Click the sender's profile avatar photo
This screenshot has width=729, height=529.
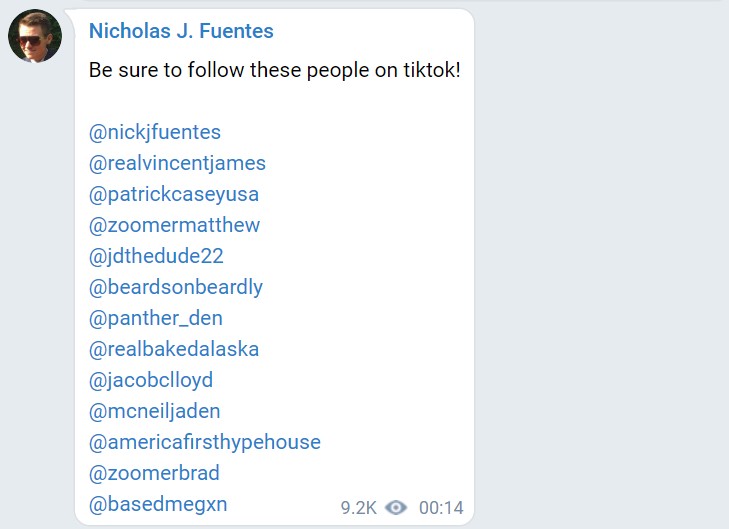[x=35, y=36]
